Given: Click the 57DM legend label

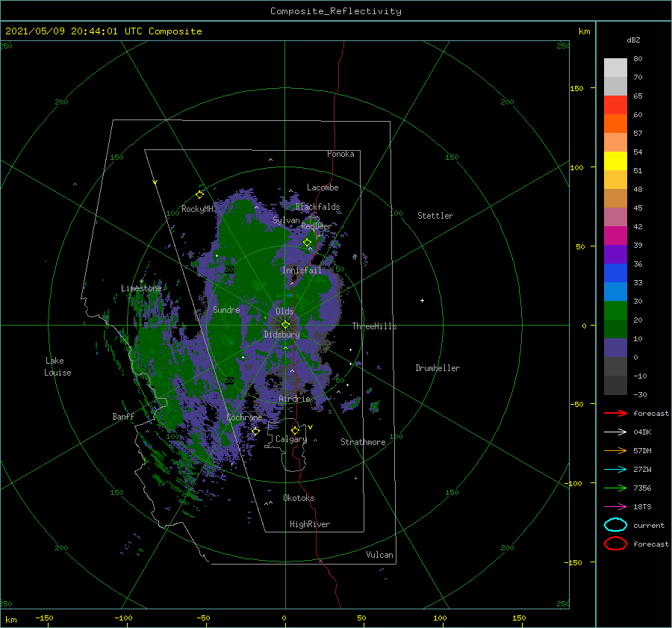Looking at the screenshot, I should [642, 450].
